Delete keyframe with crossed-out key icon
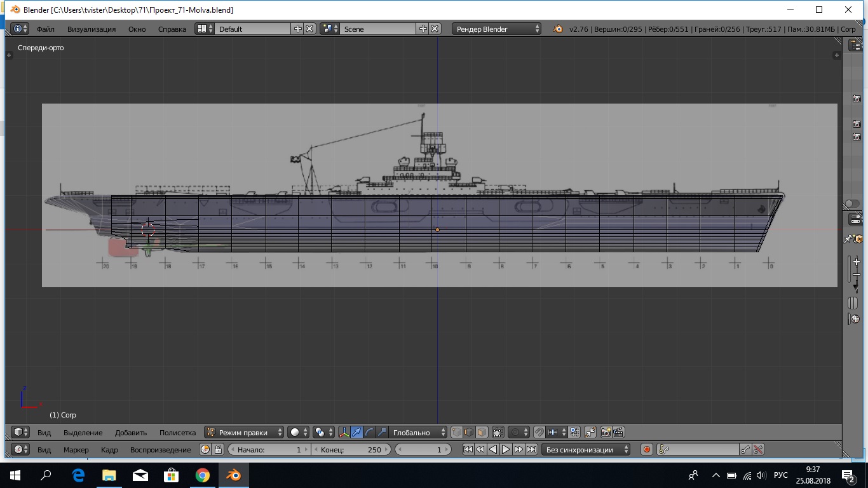The image size is (868, 488). [x=758, y=450]
